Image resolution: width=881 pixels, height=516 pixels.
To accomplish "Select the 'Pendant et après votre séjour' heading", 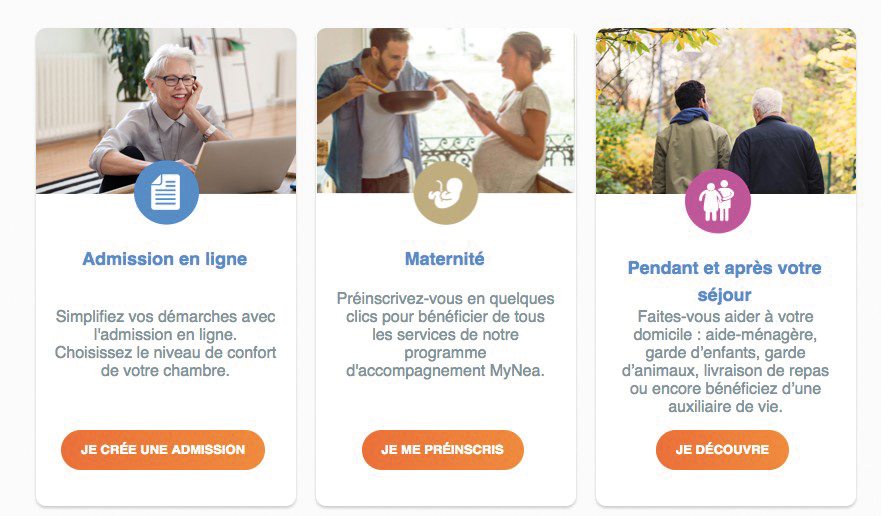I will [x=724, y=281].
